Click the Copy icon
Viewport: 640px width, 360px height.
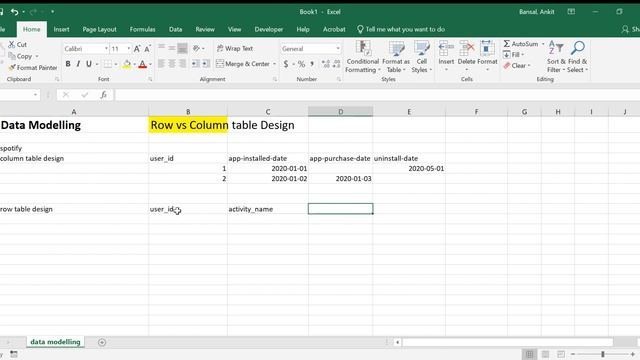[x=12, y=56]
